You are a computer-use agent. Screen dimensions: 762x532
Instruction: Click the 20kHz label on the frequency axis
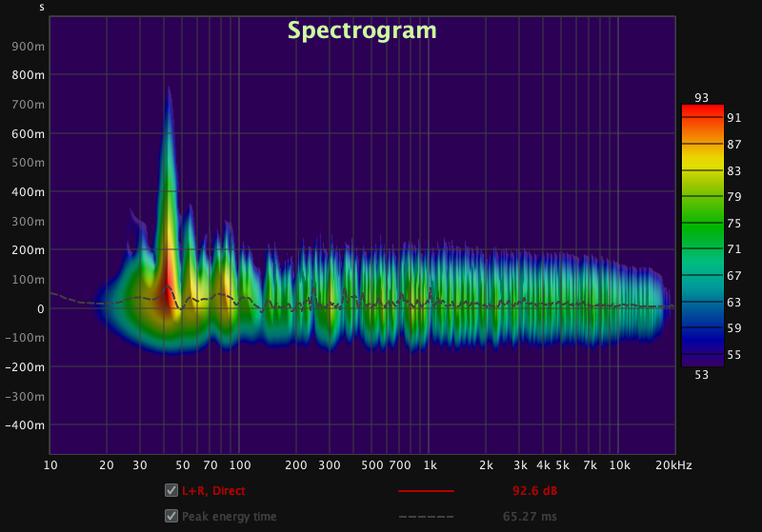coord(672,465)
